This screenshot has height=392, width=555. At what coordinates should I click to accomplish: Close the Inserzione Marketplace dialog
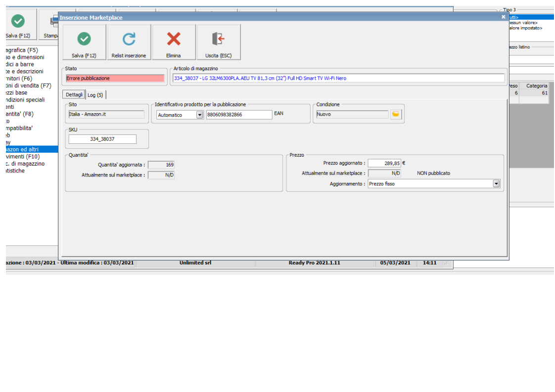coord(504,17)
